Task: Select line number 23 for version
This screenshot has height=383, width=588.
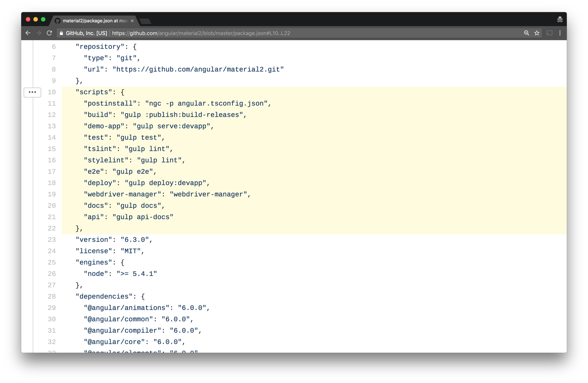Action: click(x=52, y=240)
